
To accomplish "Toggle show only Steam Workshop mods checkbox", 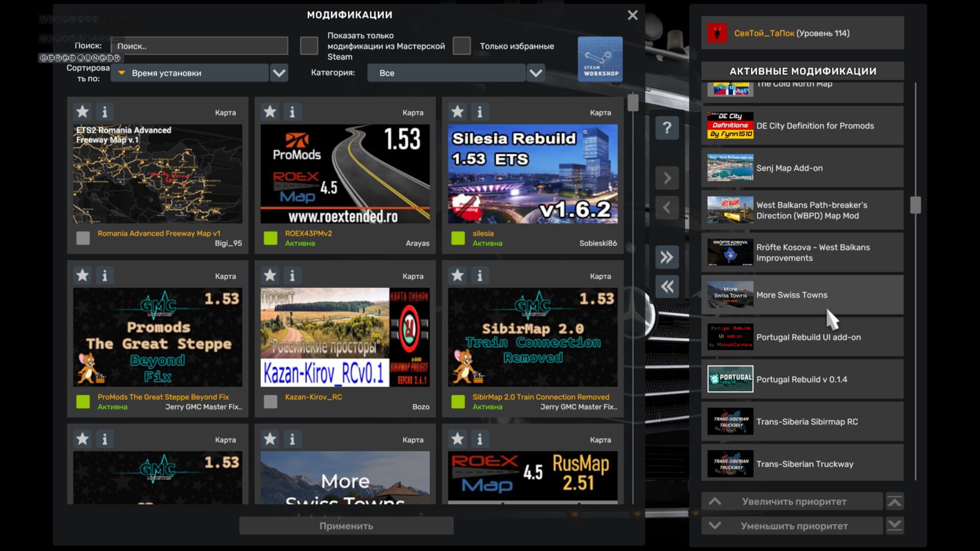I will (309, 45).
